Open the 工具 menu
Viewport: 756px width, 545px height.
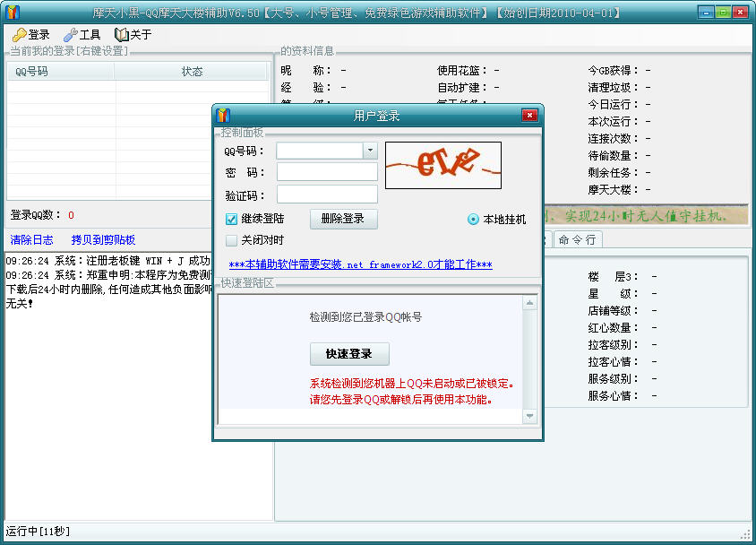(x=82, y=35)
